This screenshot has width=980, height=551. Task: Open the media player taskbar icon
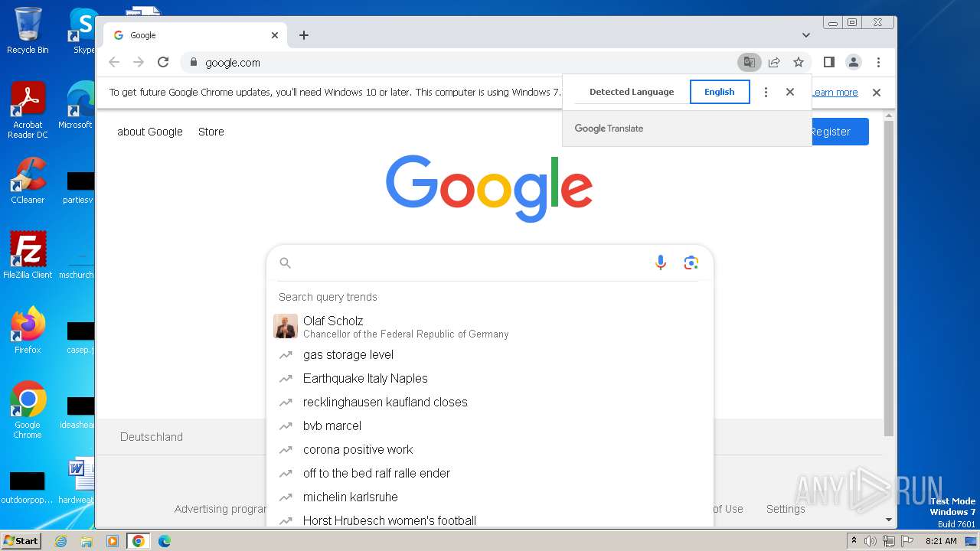pyautogui.click(x=113, y=541)
